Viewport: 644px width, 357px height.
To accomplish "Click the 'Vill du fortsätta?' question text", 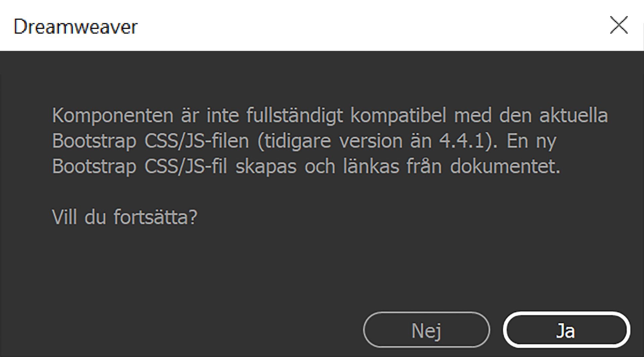I will [126, 218].
